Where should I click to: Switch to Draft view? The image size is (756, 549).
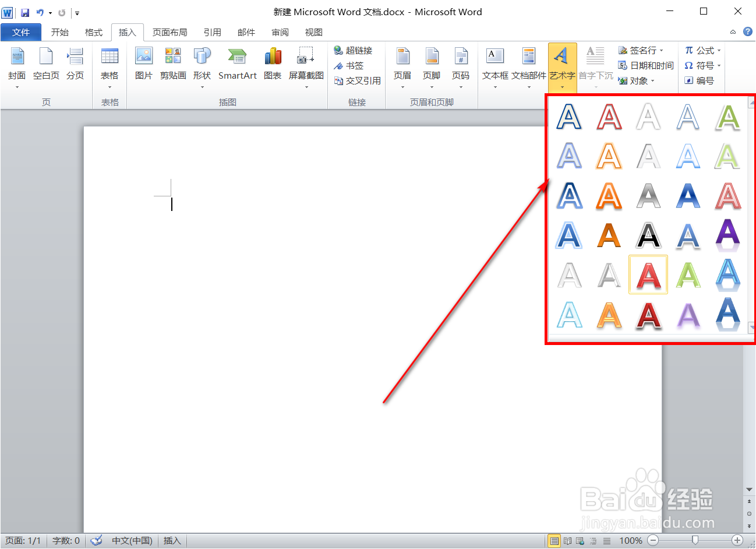[606, 541]
